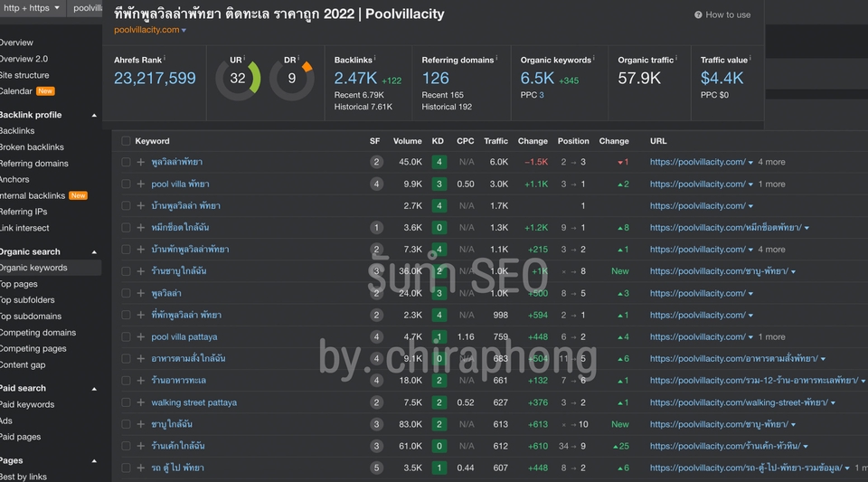
Task: Check the walking street pattaya row checkbox
Action: pos(126,402)
